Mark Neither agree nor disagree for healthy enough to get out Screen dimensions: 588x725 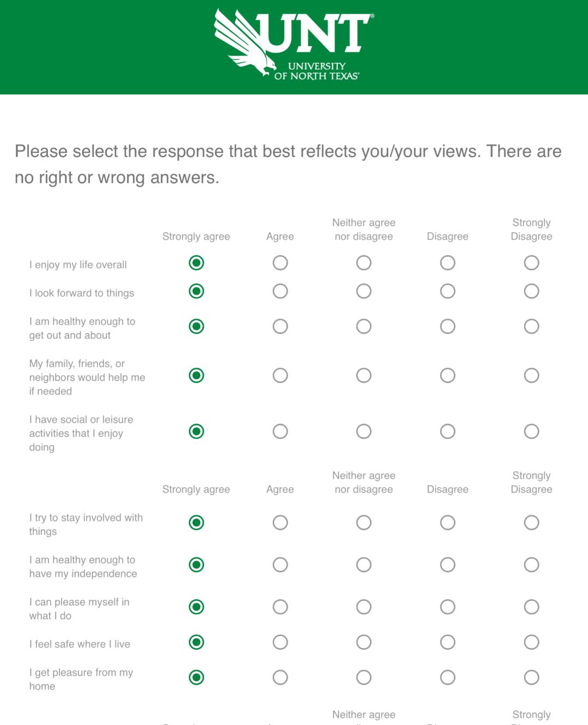coord(364,326)
